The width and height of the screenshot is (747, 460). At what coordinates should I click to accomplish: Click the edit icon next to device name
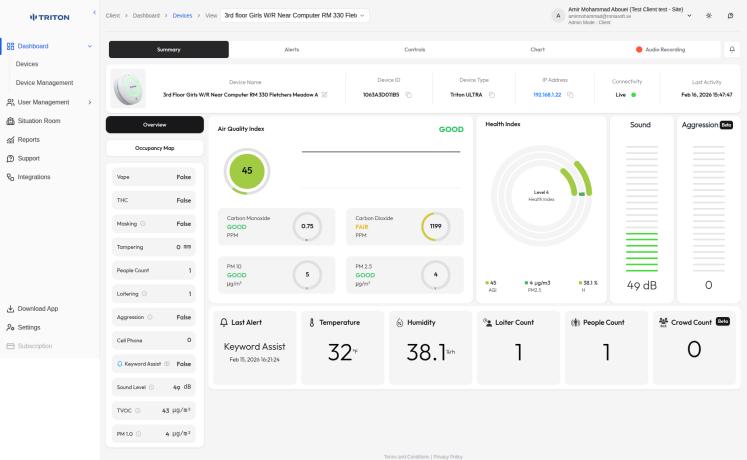[325, 94]
